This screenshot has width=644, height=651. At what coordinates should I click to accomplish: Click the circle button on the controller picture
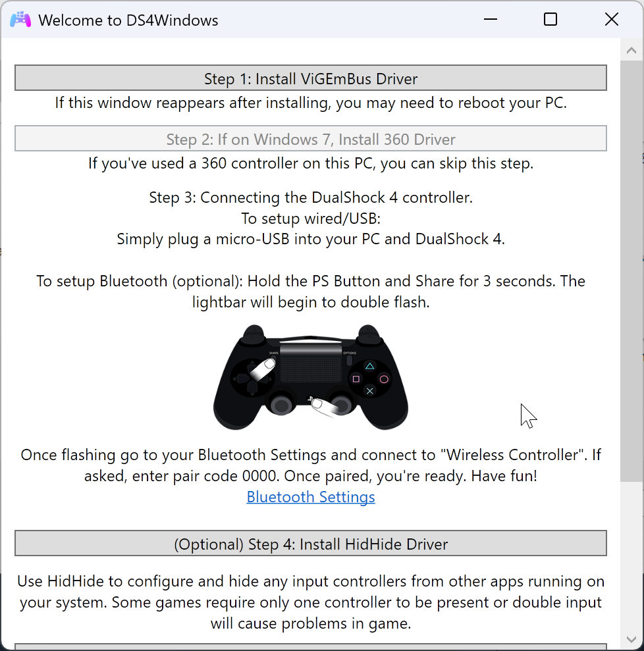click(384, 379)
